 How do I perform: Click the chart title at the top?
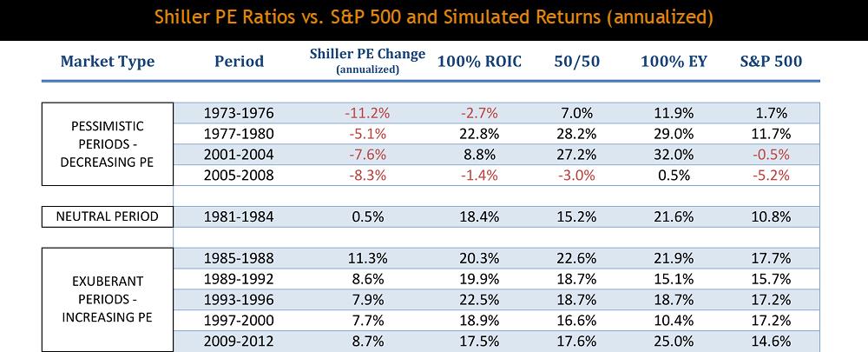[434, 17]
